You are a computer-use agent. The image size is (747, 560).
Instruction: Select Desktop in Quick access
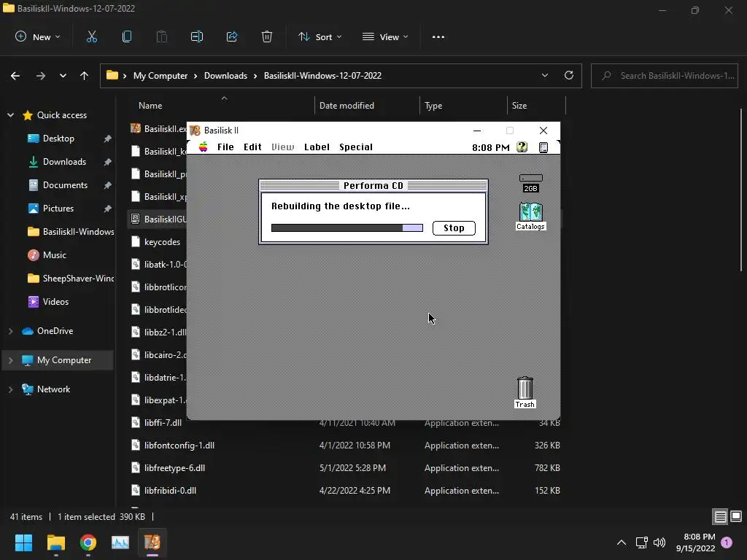coord(58,139)
